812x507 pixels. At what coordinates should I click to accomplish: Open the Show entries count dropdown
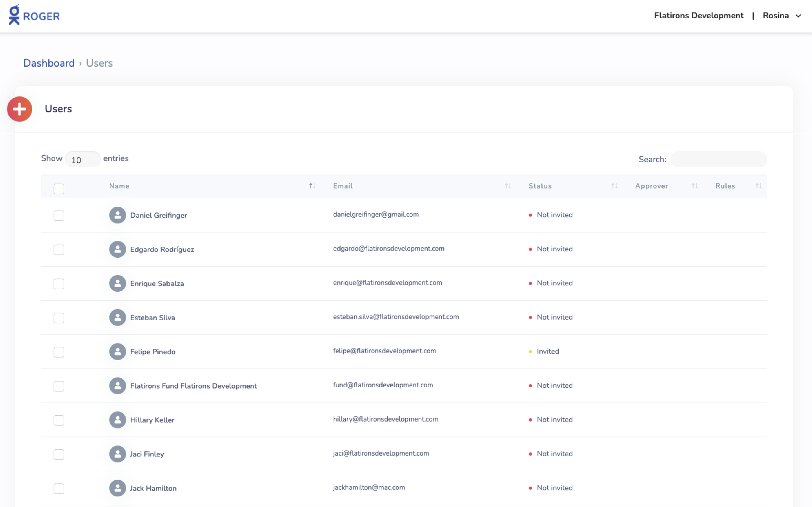82,160
